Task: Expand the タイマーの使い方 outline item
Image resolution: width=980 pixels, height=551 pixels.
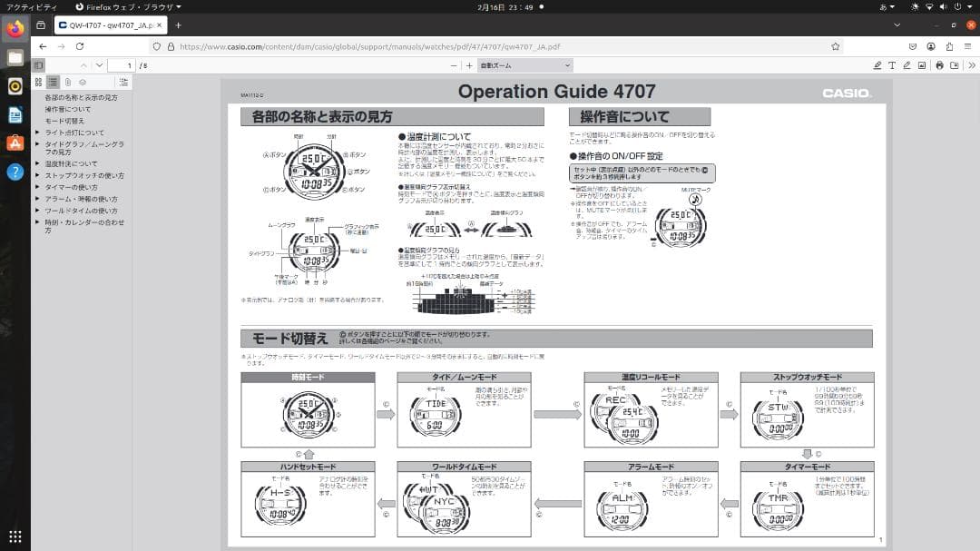Action: [37, 187]
